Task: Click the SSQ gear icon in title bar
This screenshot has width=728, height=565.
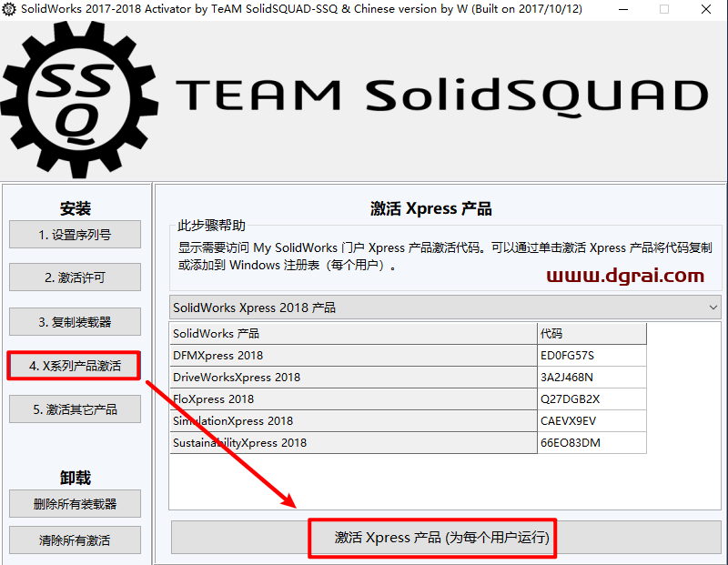Action: pyautogui.click(x=8, y=9)
